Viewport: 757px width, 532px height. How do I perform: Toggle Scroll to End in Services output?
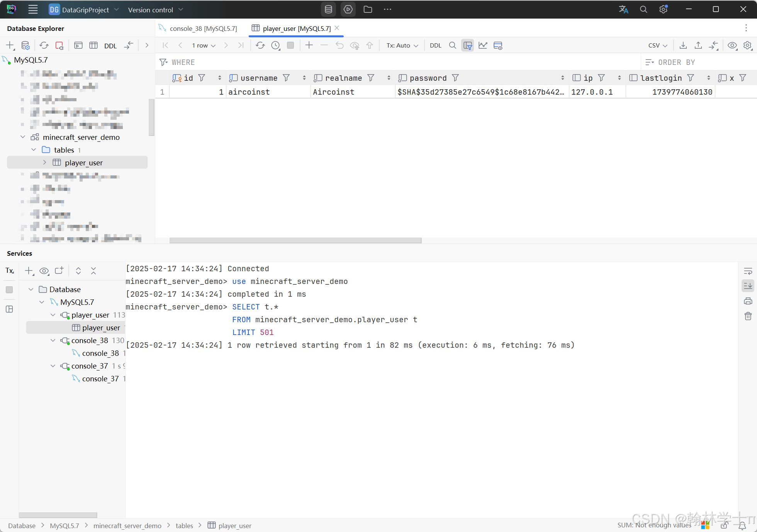coord(748,286)
